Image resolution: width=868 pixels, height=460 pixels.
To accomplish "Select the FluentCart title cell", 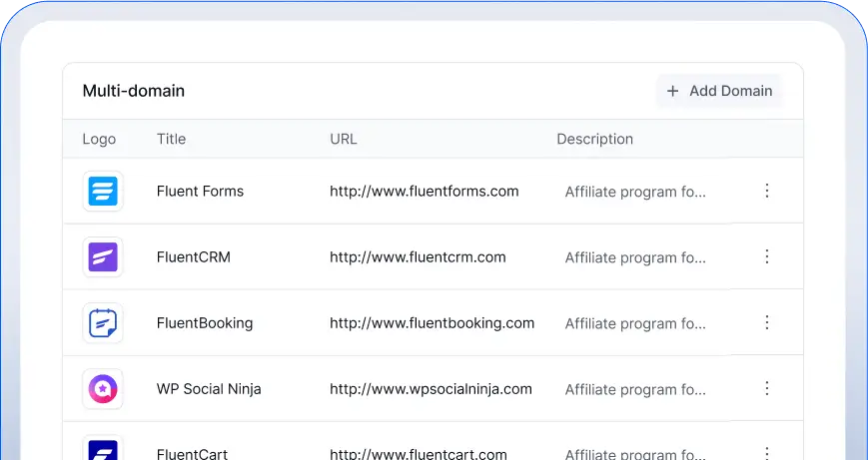I will pyautogui.click(x=192, y=454).
